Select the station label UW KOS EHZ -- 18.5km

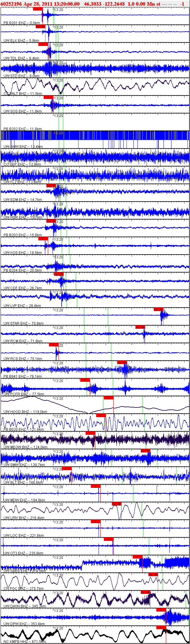pyautogui.click(x=22, y=253)
